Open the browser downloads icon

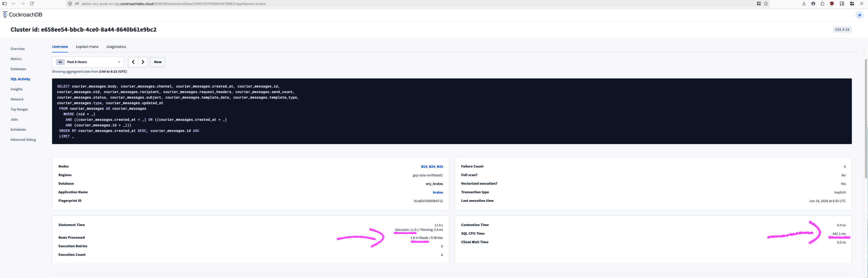(x=804, y=4)
